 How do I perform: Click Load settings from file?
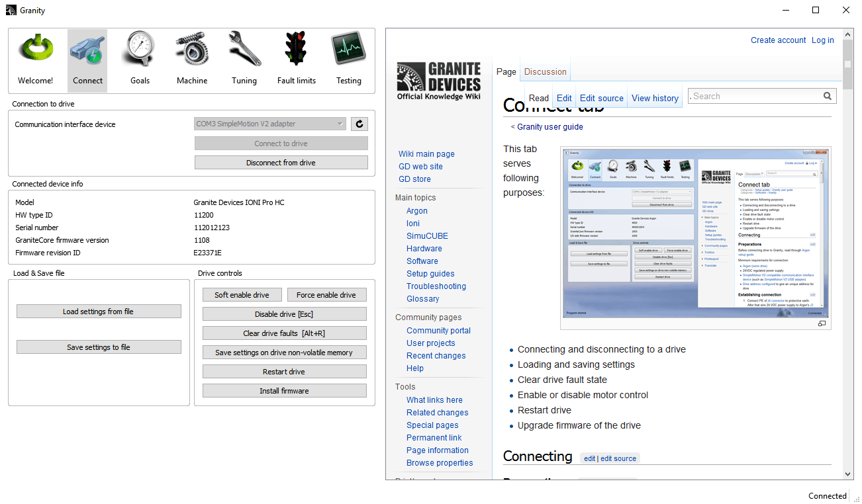[x=99, y=312]
